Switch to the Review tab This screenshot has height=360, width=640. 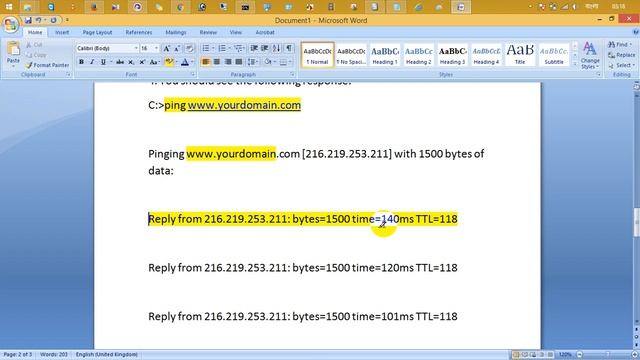(208, 32)
